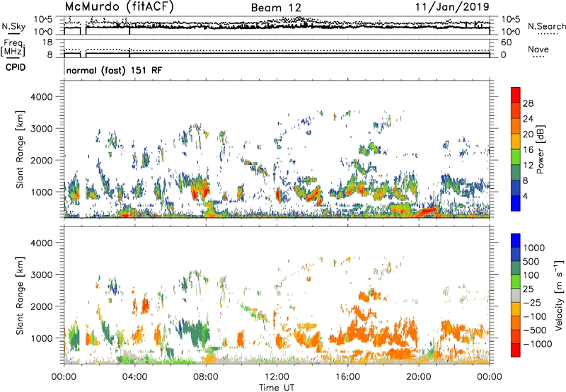Click the 16:00 time tick label

347,377
